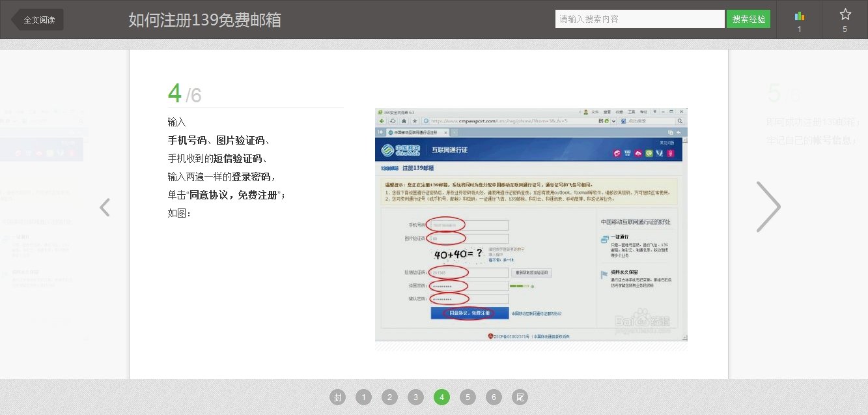The image size is (868, 415).
Task: Click the 全文阅读 button top left
Action: click(39, 19)
